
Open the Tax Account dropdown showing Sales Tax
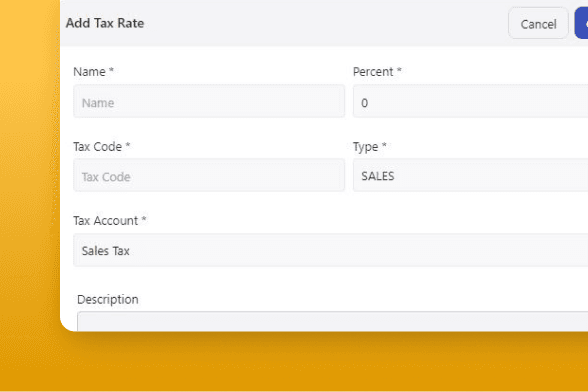tap(330, 250)
